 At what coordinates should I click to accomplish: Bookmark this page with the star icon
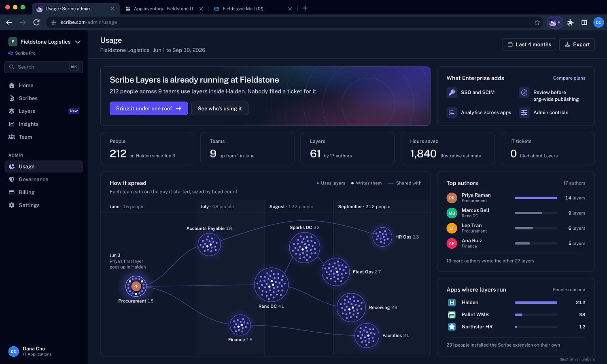[537, 23]
